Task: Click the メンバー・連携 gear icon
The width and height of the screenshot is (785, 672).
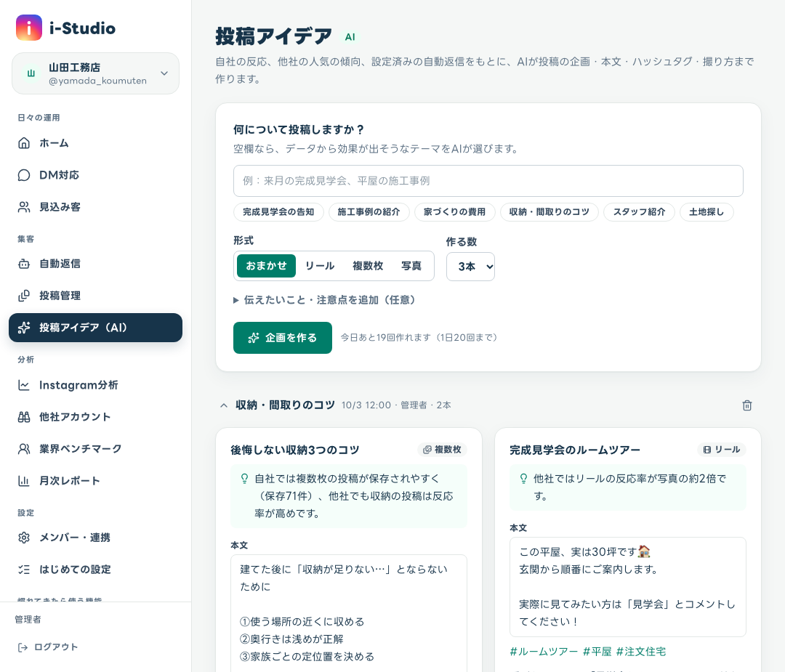Action: [24, 538]
